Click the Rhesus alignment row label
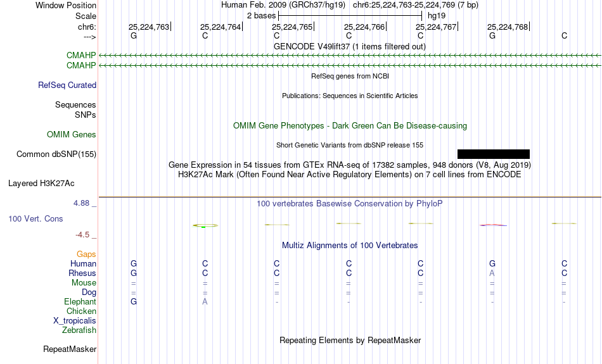 pyautogui.click(x=82, y=273)
